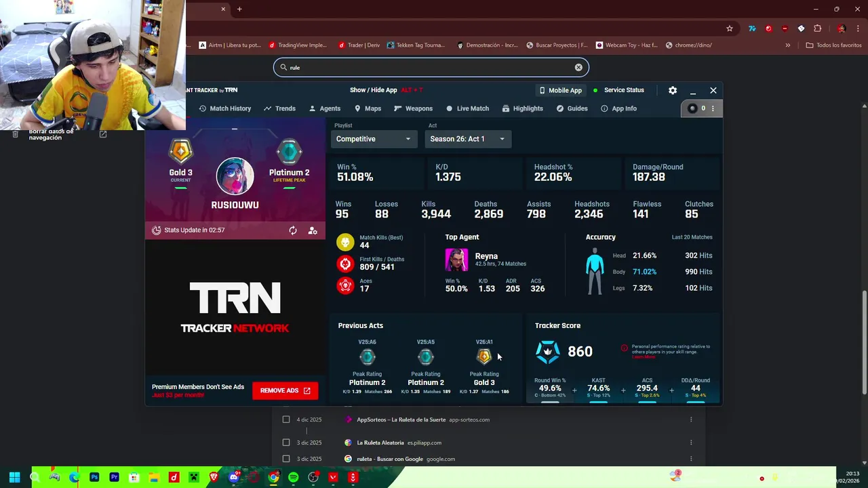The width and height of the screenshot is (868, 488).
Task: Open the Chrome extensions puzzle icon
Action: point(817,28)
